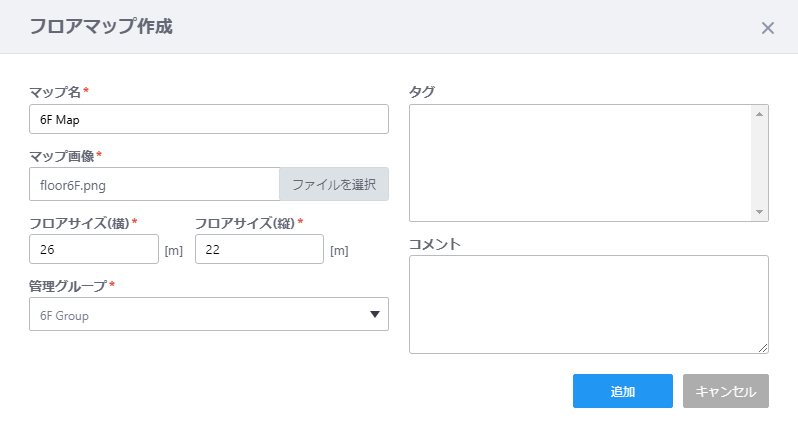Click the マップ画像 label text

[62, 156]
